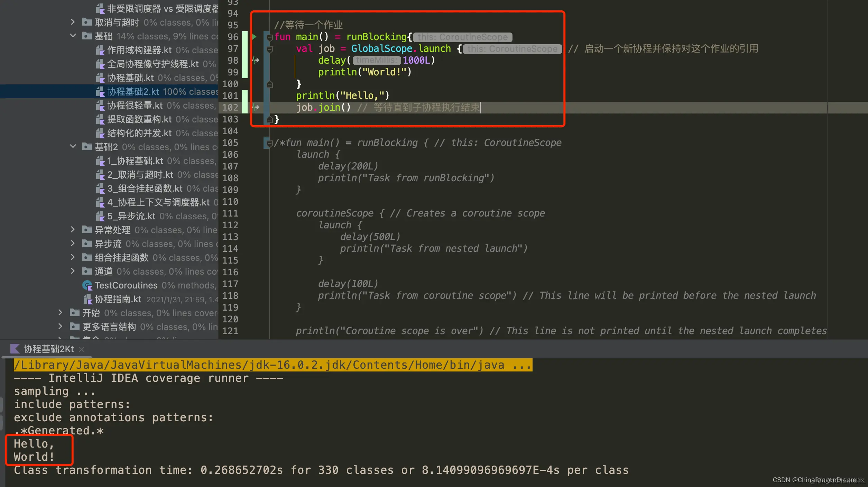Open 3_组合挂起函数.kt in the project tree

click(145, 189)
